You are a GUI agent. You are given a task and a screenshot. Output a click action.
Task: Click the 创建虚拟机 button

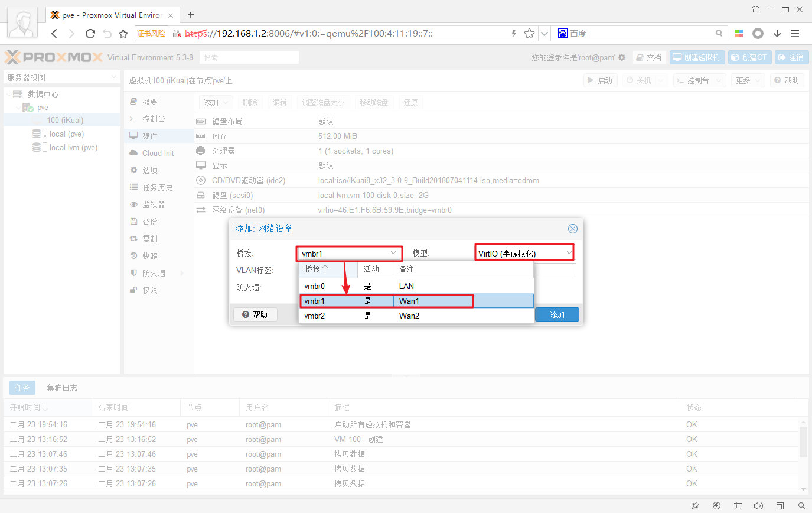pos(697,57)
